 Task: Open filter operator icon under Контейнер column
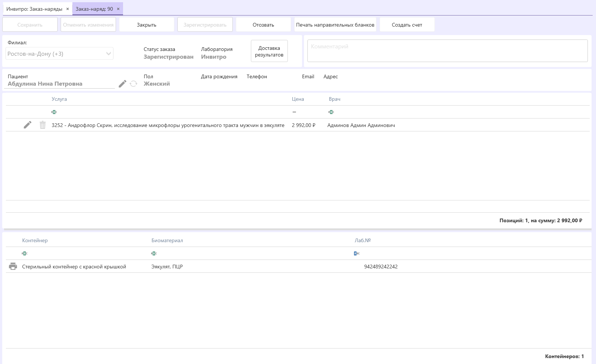tap(24, 253)
